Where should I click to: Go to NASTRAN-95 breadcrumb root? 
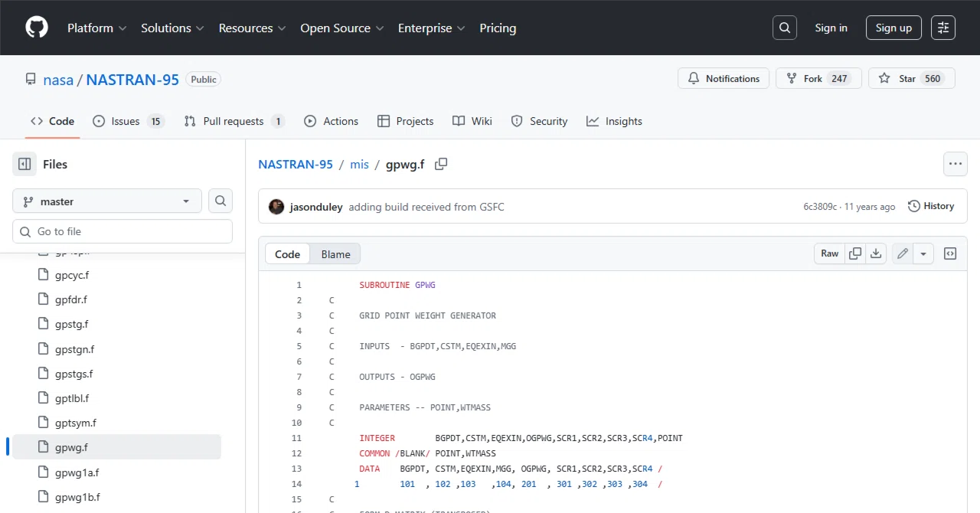point(296,164)
